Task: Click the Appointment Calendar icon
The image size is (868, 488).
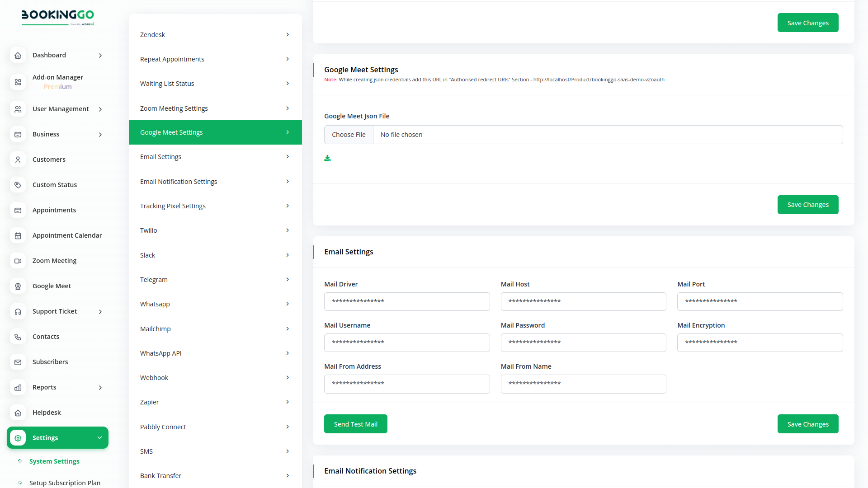Action: [x=18, y=235]
